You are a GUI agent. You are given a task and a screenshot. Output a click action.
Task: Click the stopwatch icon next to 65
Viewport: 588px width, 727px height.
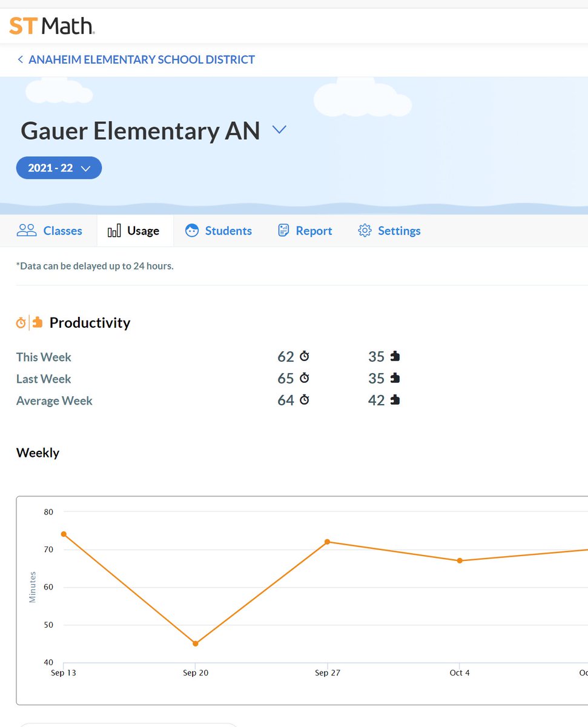pyautogui.click(x=305, y=378)
